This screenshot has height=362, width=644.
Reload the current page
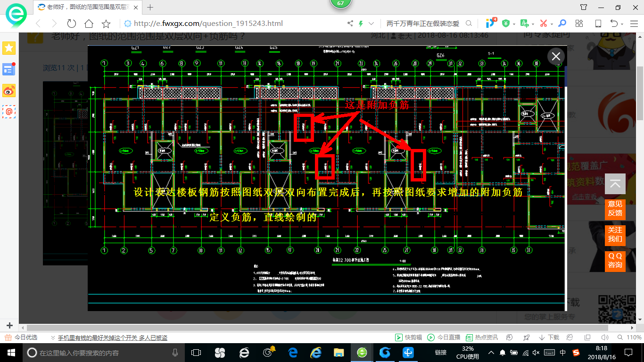coord(72,24)
